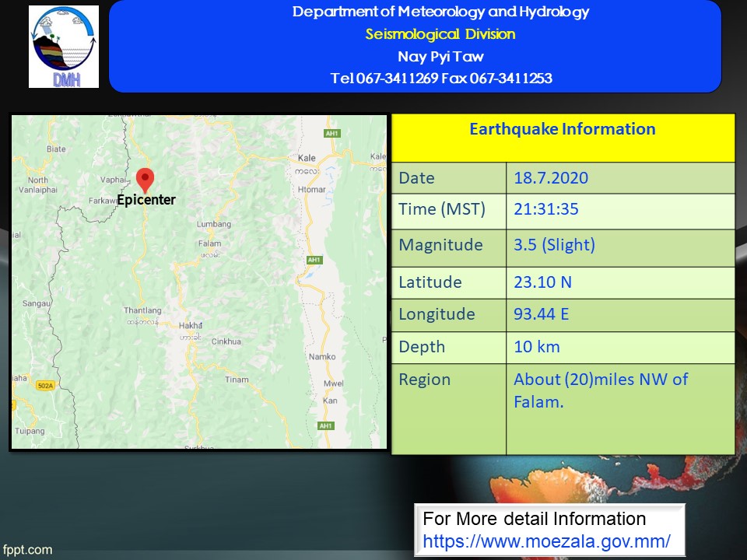The height and width of the screenshot is (560, 747).
Task: Click the AH1 highway shield above Kale
Action: click(x=331, y=133)
